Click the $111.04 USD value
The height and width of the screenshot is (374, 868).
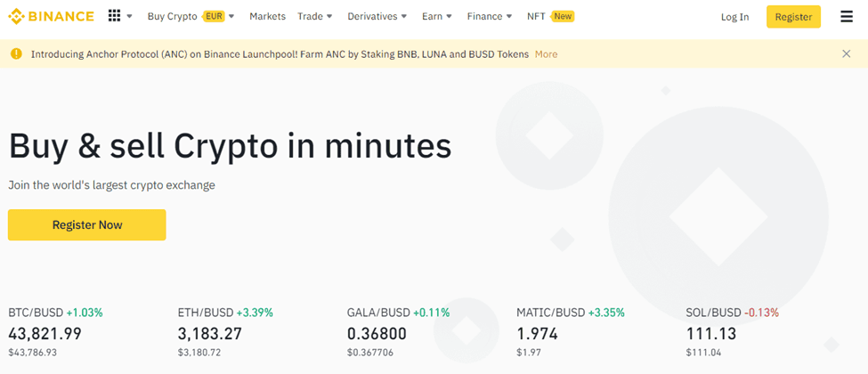(x=703, y=352)
